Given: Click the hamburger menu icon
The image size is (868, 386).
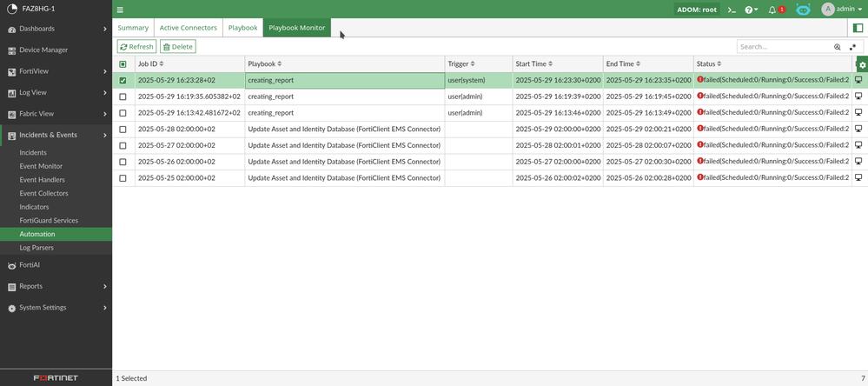Looking at the screenshot, I should click(120, 10).
